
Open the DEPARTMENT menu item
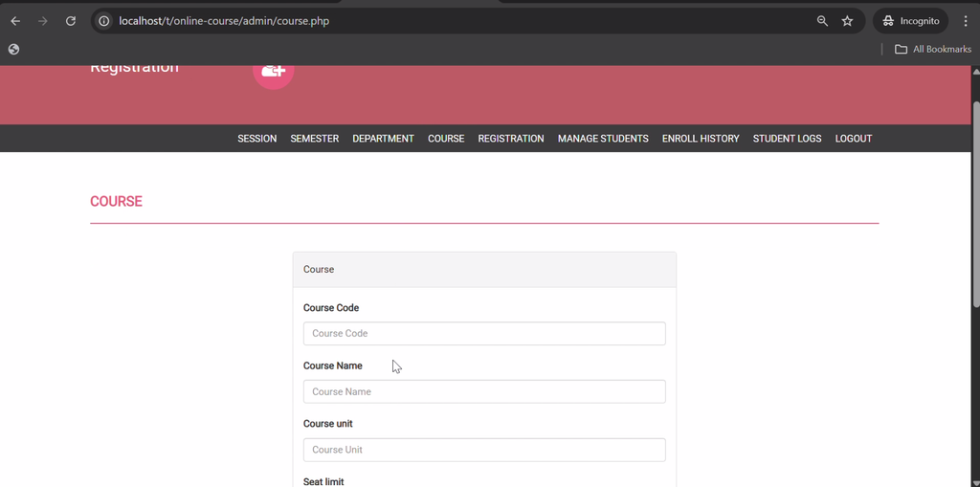click(x=383, y=139)
